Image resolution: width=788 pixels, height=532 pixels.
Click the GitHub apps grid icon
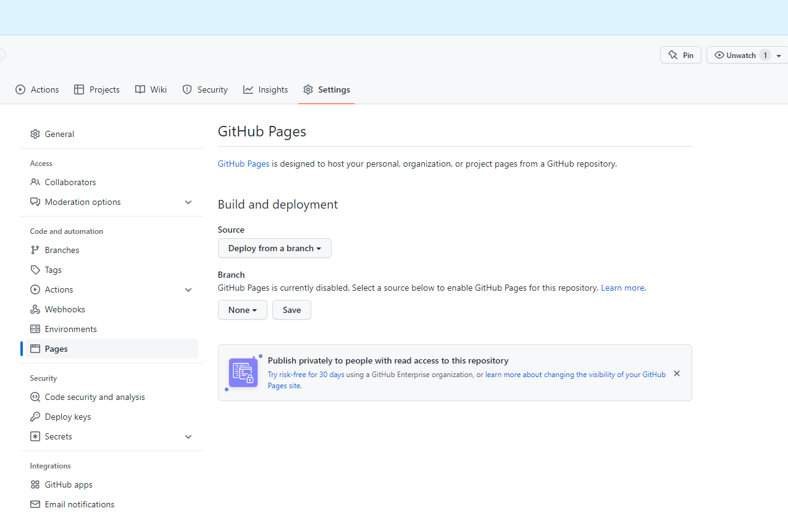[35, 484]
